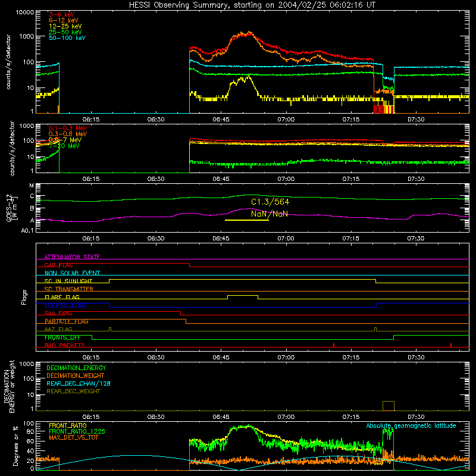Select the red '0.1-0.3 MeV' legend label

[x=68, y=128]
